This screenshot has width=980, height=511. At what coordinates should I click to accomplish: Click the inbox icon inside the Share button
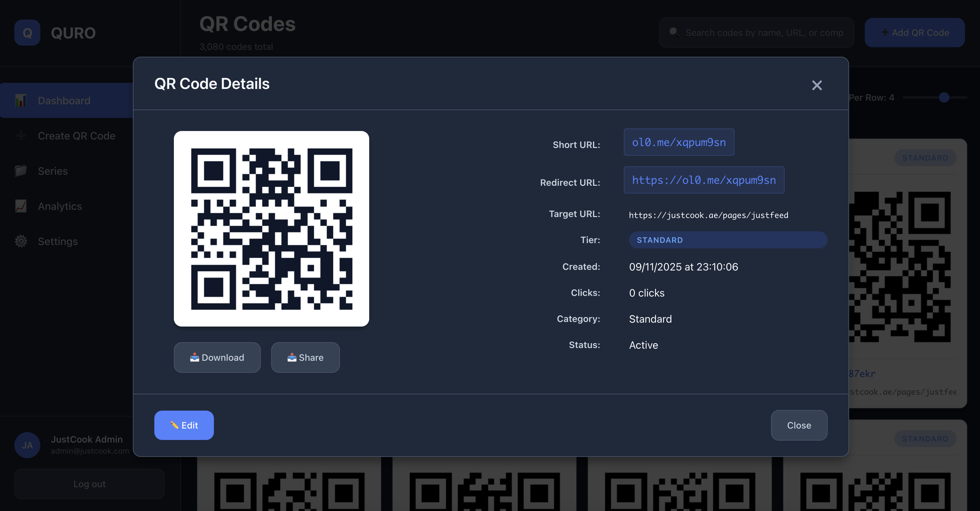click(291, 357)
